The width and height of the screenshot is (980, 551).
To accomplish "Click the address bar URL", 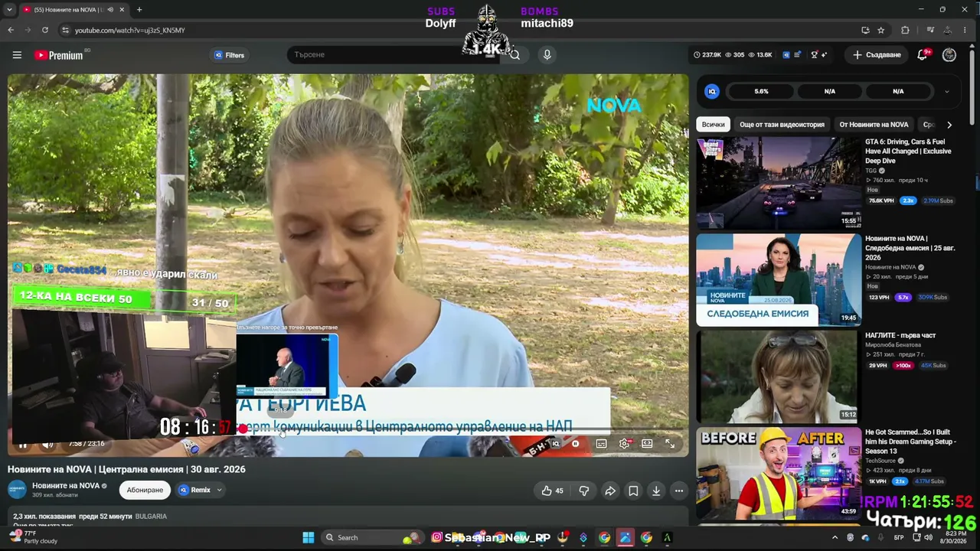I will point(130,30).
